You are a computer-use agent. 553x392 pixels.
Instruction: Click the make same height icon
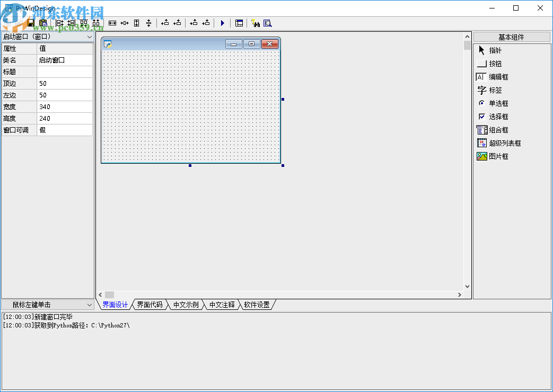click(136, 23)
